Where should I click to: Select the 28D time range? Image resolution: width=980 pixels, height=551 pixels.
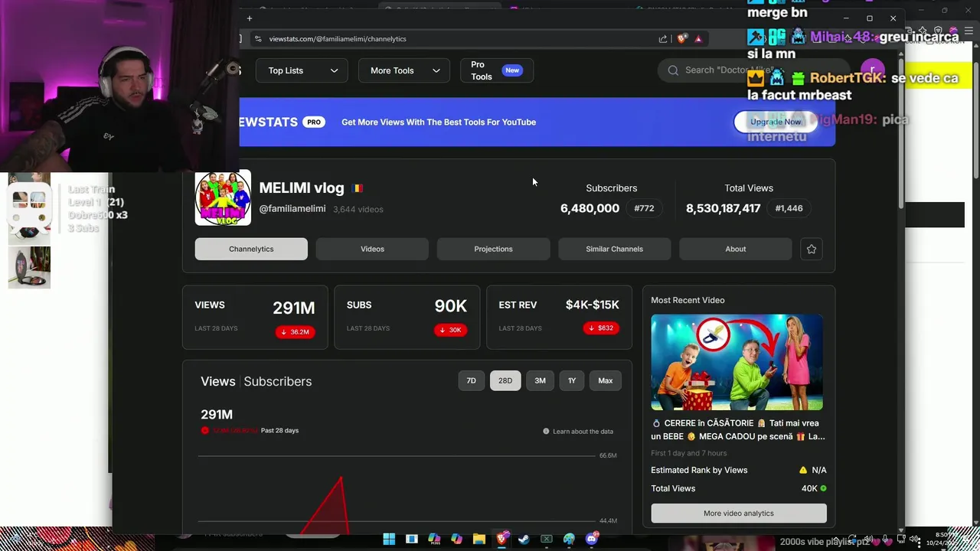point(505,380)
